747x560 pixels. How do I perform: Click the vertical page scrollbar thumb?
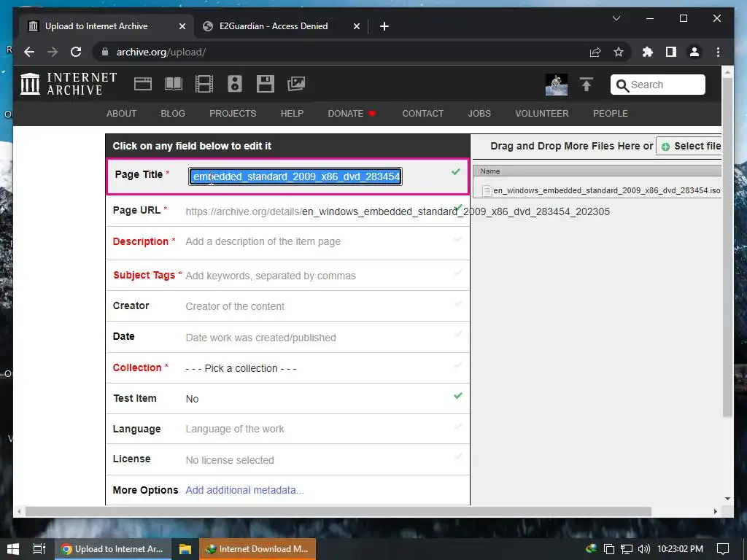pos(727,246)
